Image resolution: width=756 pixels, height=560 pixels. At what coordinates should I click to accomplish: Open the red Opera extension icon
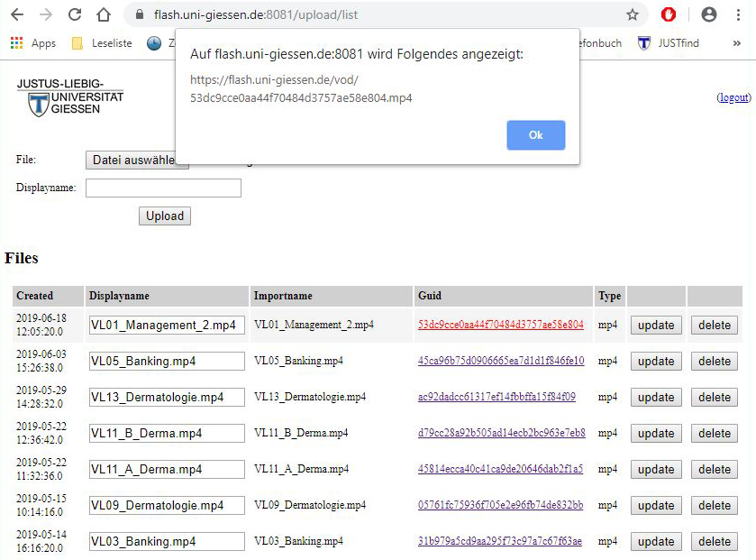click(x=669, y=14)
